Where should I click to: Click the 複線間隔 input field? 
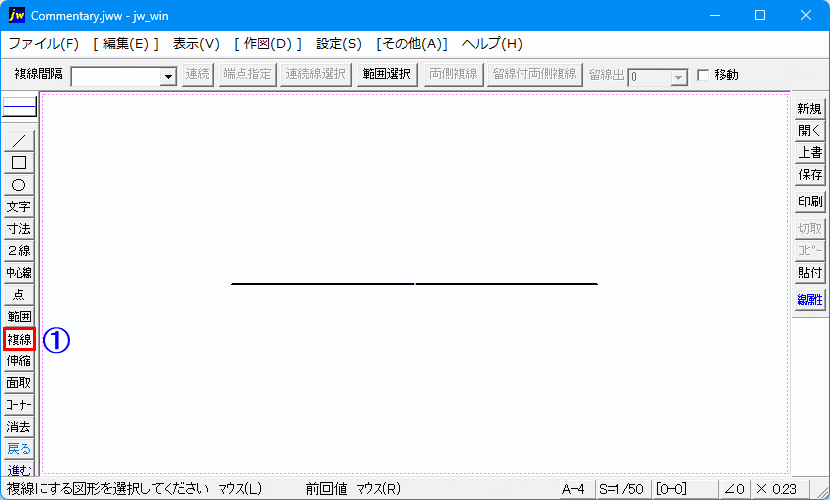point(116,77)
